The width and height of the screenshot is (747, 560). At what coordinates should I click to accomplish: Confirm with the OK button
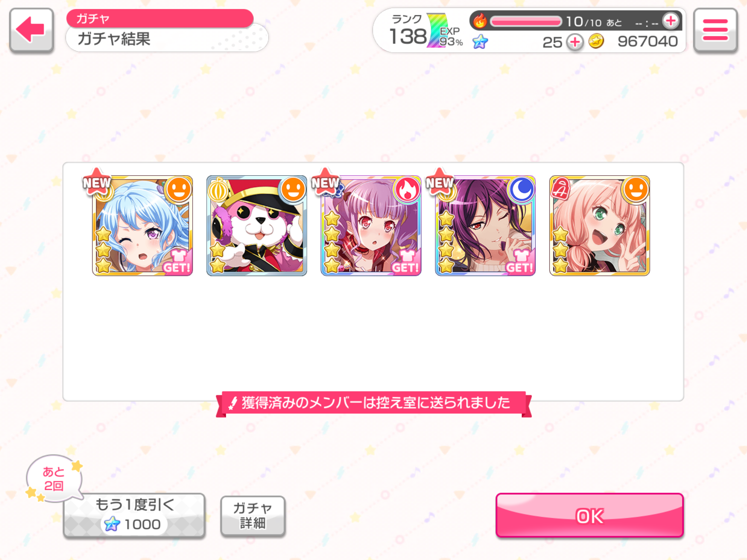pos(590,515)
